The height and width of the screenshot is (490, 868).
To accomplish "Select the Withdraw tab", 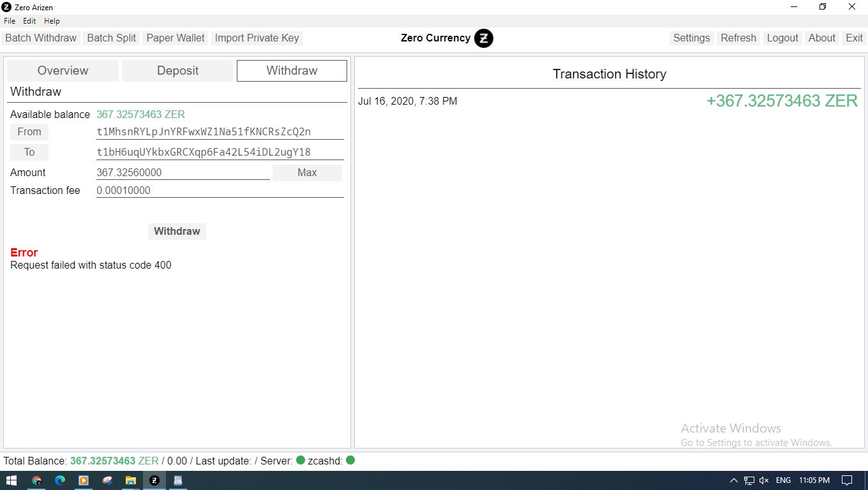I will pyautogui.click(x=292, y=71).
